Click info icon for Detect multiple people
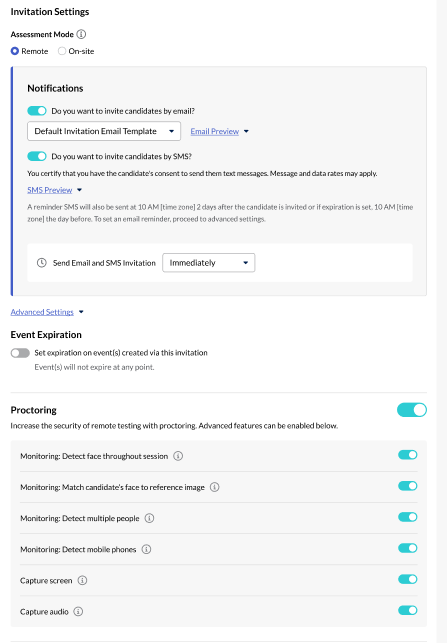This screenshot has width=447, height=643. 150,518
